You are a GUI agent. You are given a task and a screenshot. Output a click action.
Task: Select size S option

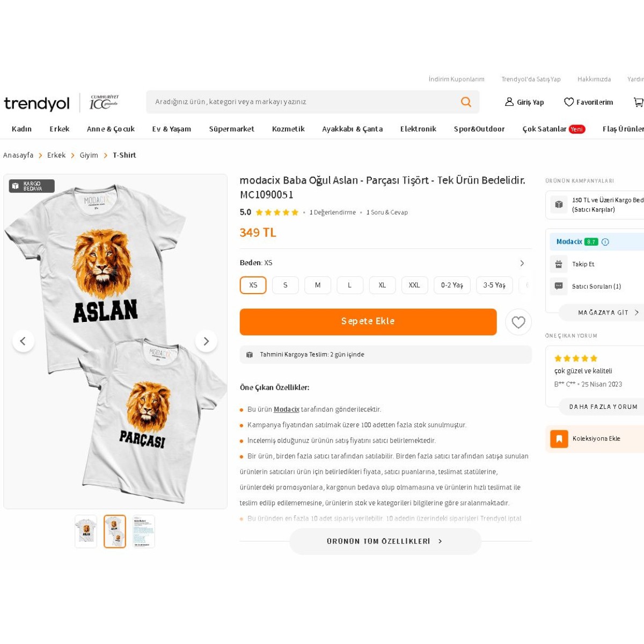pyautogui.click(x=286, y=285)
